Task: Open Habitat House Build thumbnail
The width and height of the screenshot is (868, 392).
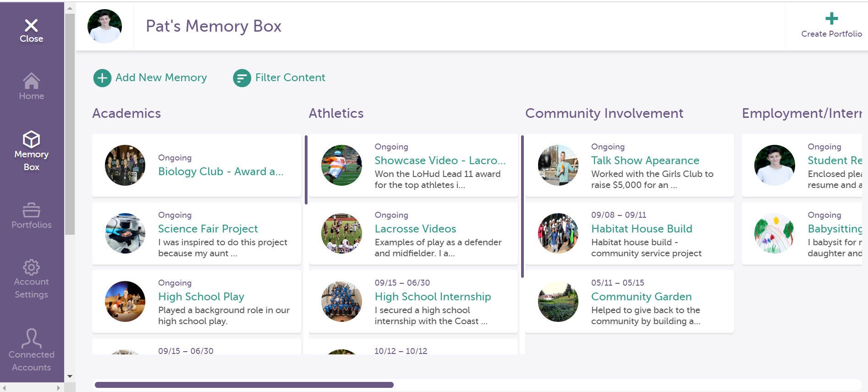Action: 558,233
